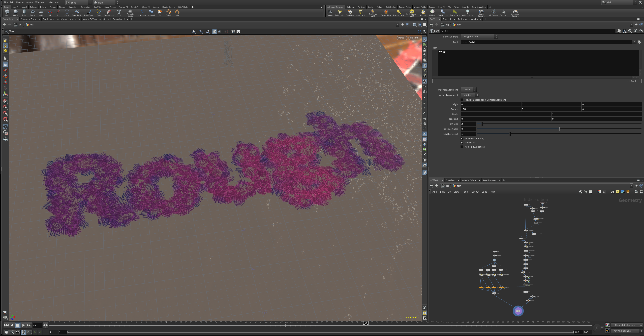The width and height of the screenshot is (644, 336).
Task: Select the Font shelf tool
Action: click(x=119, y=13)
